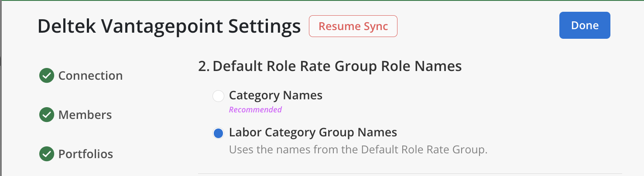Viewport: 644px width, 176px height.
Task: Click the green checkmark beside Members
Action: 46,115
